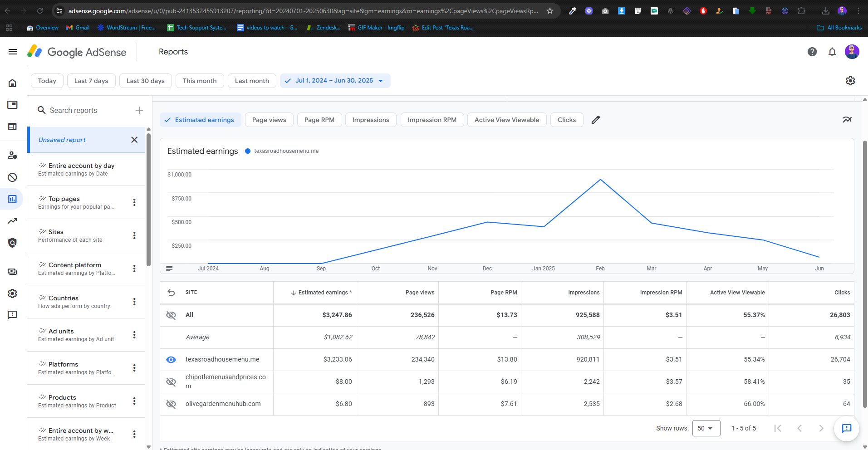Open the Reports icon in left sidebar
868x450 pixels.
[x=12, y=199]
